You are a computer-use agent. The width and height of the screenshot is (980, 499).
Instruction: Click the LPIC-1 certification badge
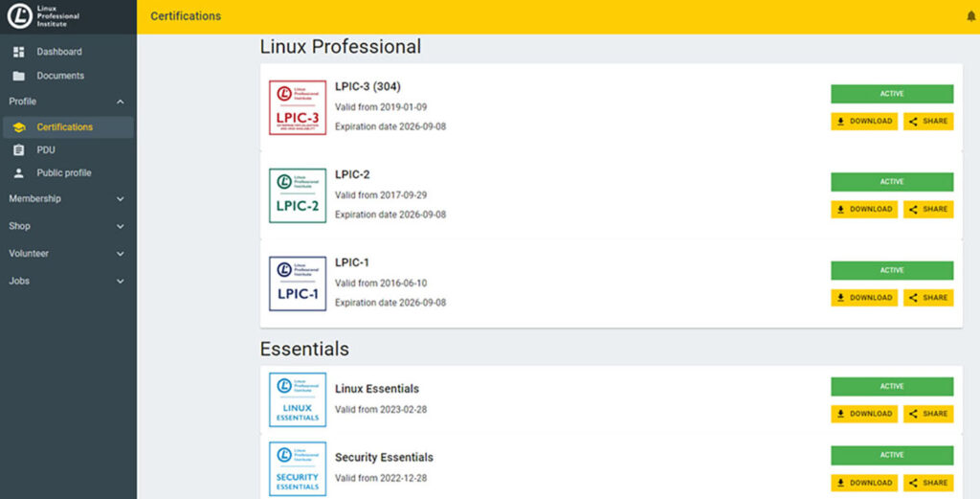point(298,284)
